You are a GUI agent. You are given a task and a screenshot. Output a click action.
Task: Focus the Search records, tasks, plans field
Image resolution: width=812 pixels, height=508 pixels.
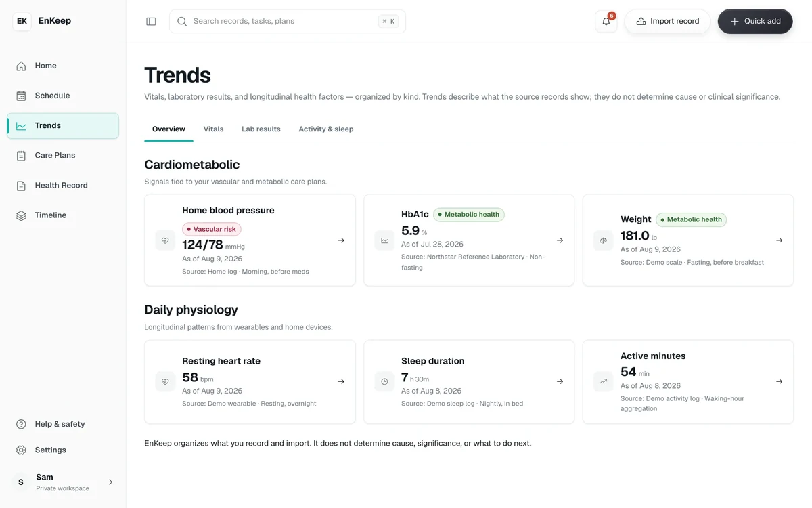pos(288,21)
